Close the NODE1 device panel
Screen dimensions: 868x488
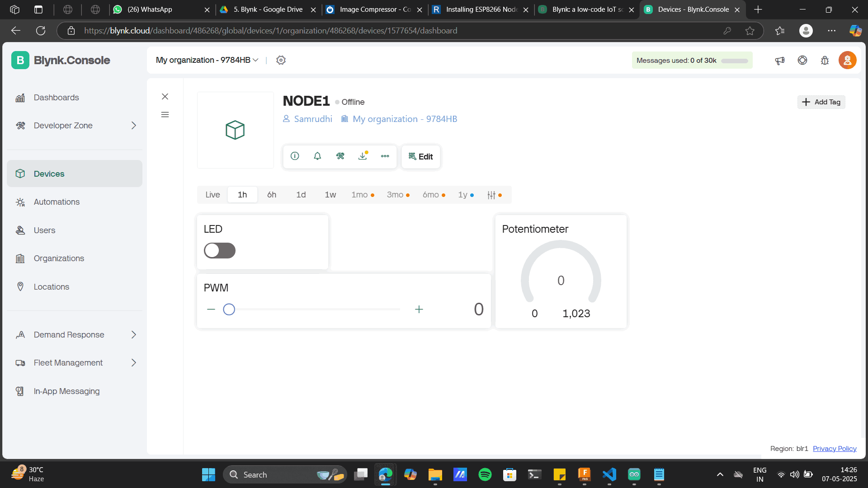click(165, 96)
